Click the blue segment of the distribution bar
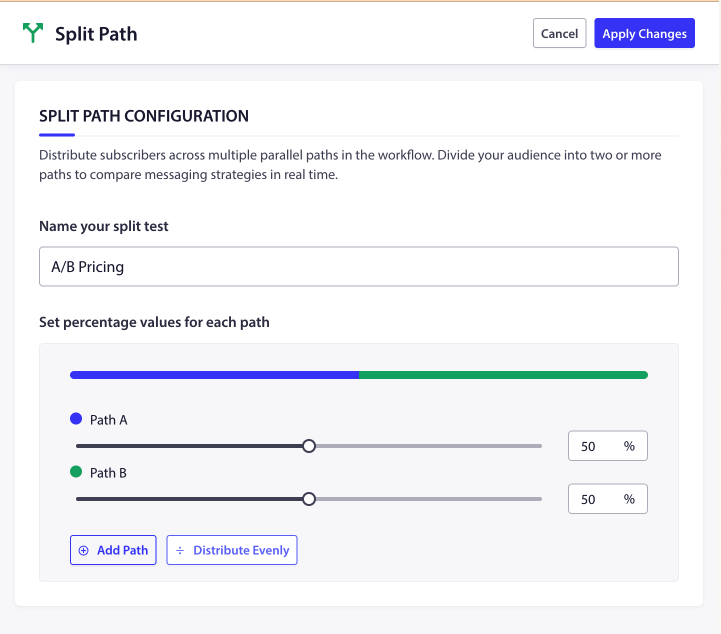 tap(214, 375)
